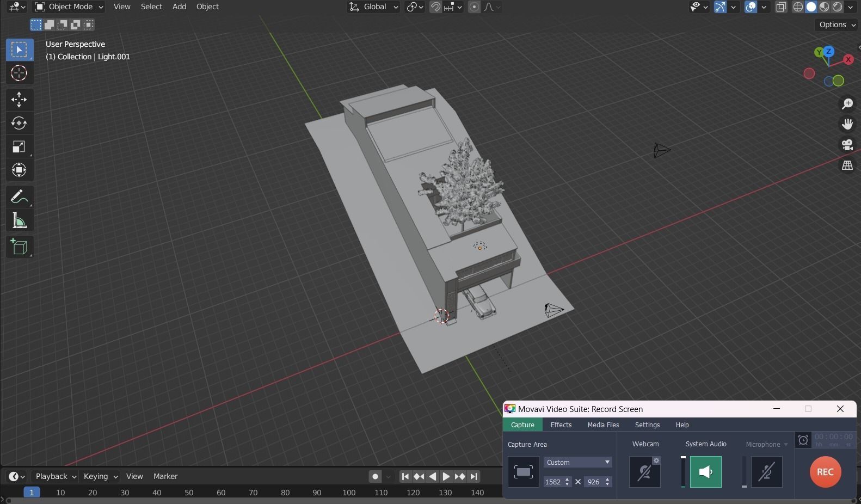Set selection mode to Invert
The width and height of the screenshot is (861, 504).
pos(75,24)
